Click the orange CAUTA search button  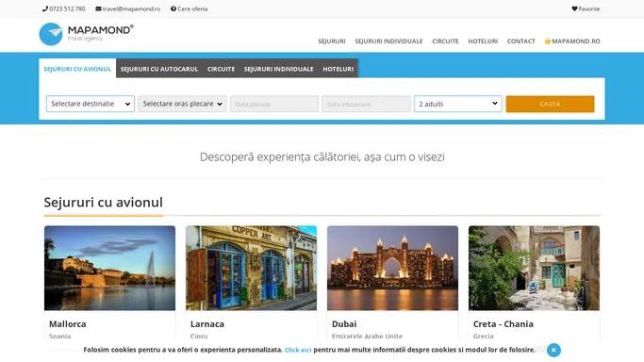click(550, 104)
